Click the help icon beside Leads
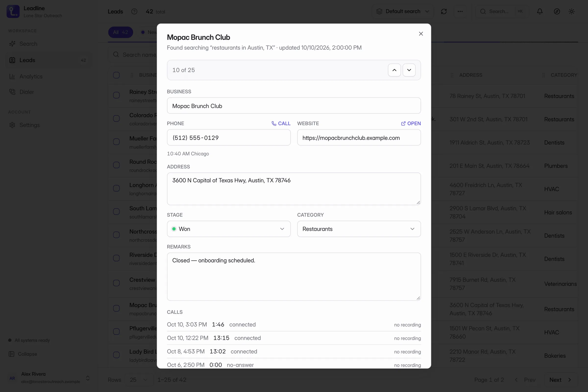 coord(134,12)
